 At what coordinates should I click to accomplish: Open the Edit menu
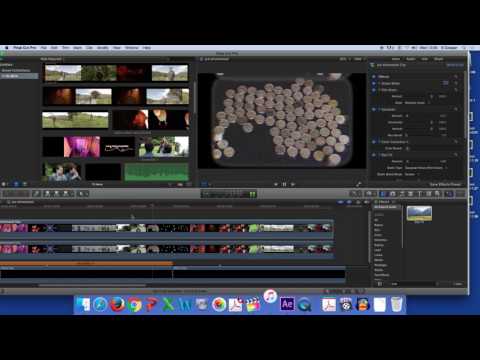tap(54, 48)
